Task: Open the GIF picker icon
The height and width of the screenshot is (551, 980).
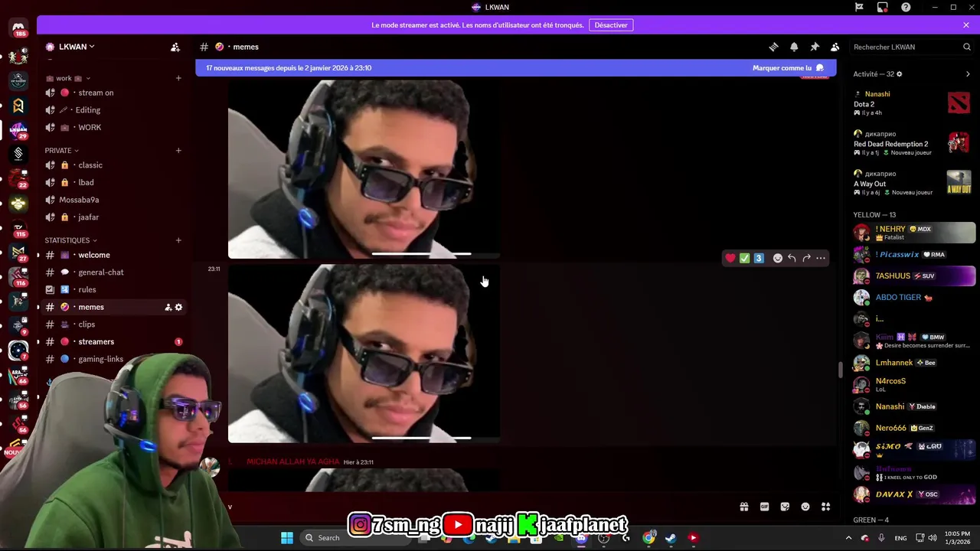Action: point(764,507)
